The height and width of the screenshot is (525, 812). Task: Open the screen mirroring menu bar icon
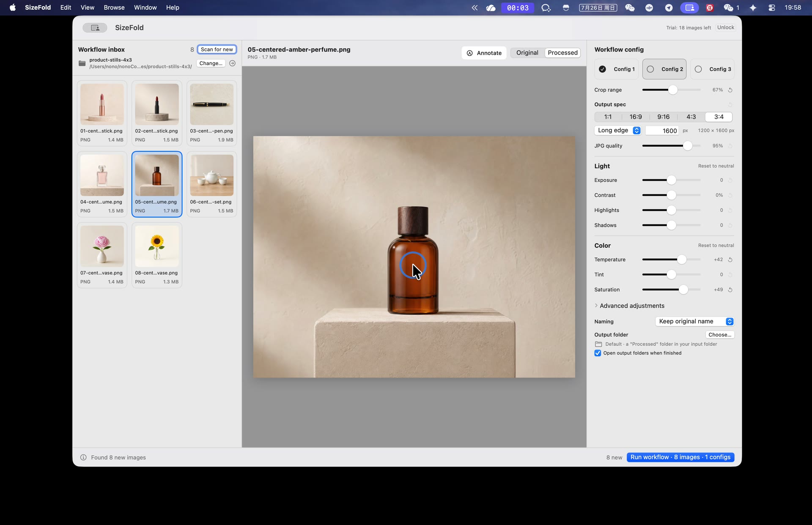pyautogui.click(x=690, y=8)
